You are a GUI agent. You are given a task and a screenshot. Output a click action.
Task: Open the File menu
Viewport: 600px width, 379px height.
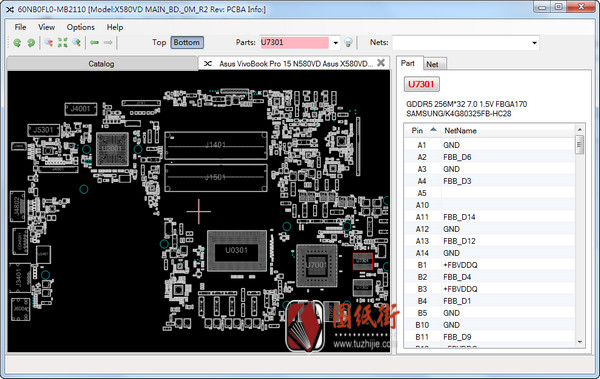(x=20, y=27)
